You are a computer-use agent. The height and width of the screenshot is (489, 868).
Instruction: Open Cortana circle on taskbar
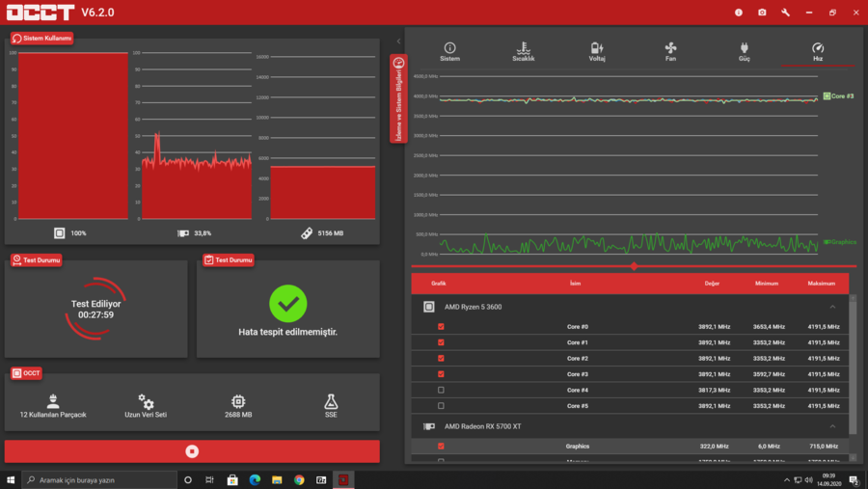[188, 479]
